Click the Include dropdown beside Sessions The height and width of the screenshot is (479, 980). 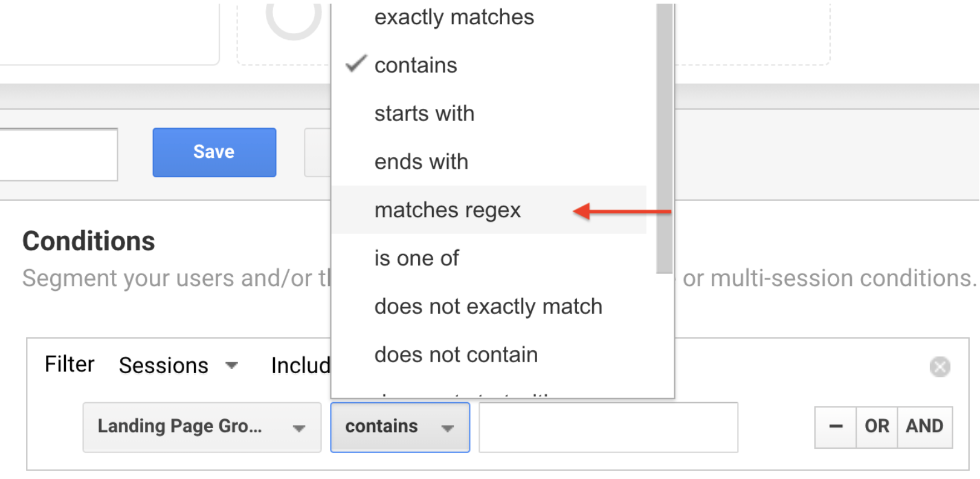pos(300,365)
